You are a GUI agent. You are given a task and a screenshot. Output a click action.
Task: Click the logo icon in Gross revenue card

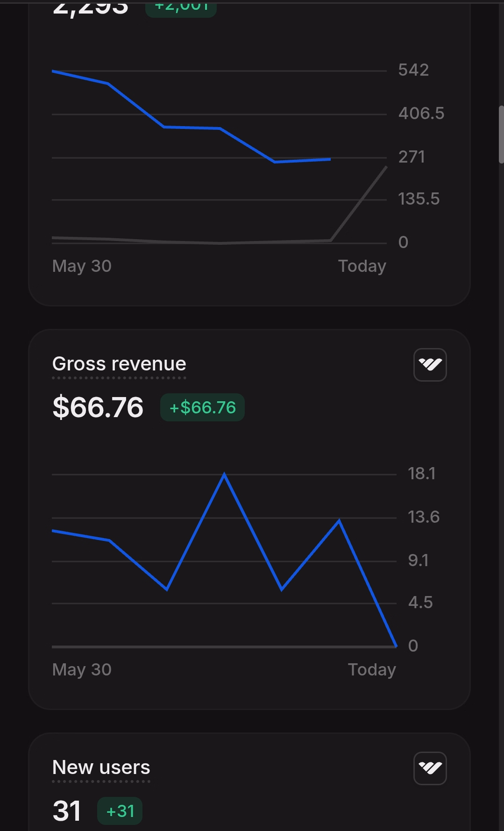430,365
